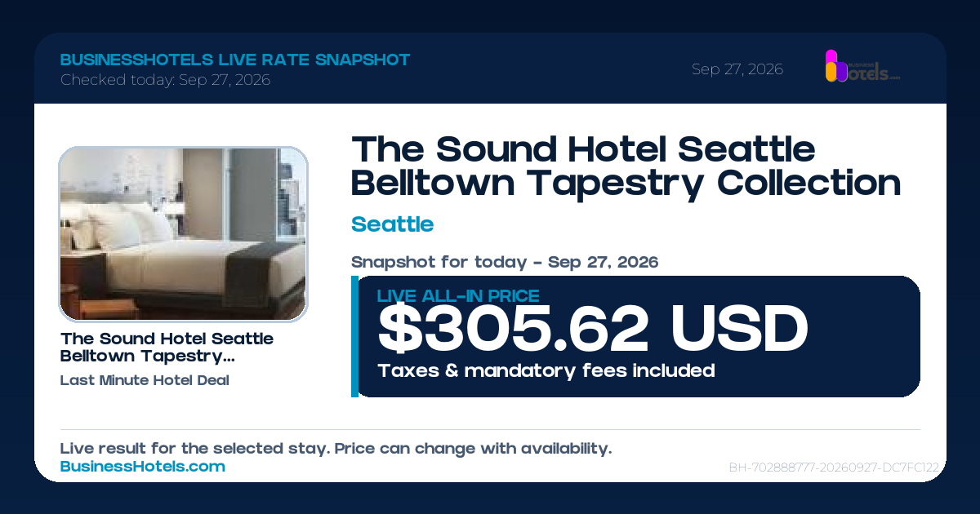Click the pink top of the logo
The height and width of the screenshot is (514, 980).
(x=831, y=55)
